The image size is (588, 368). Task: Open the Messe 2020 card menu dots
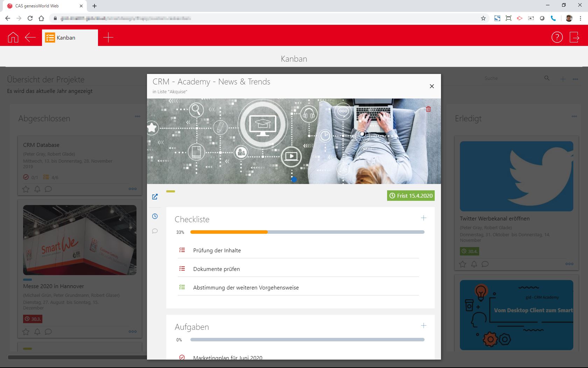coord(133,332)
